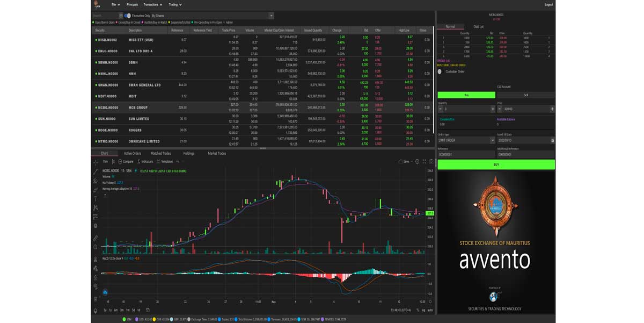Select the ENLG.N0000 security row
The image size is (644, 323).
261,51
